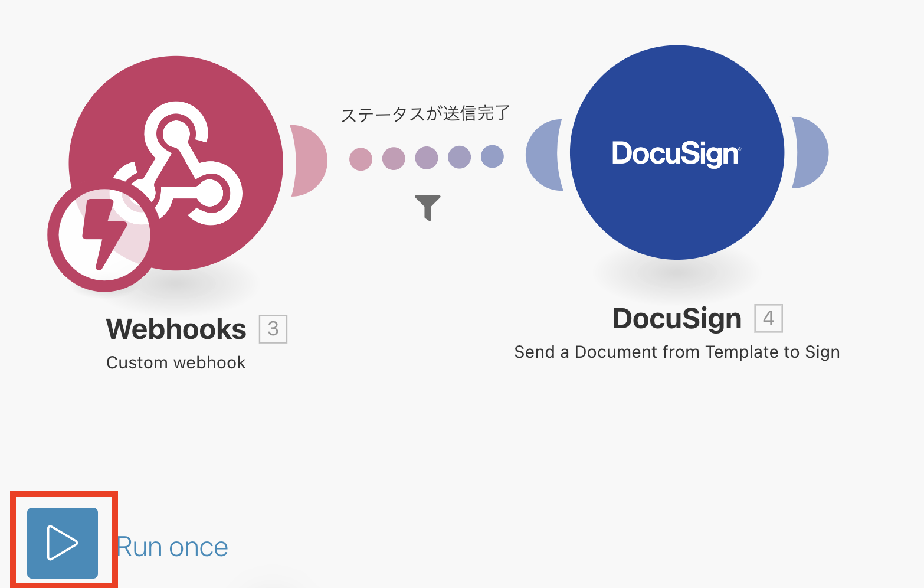Click the last blue dot of the connection
This screenshot has width=924, height=588.
492,156
